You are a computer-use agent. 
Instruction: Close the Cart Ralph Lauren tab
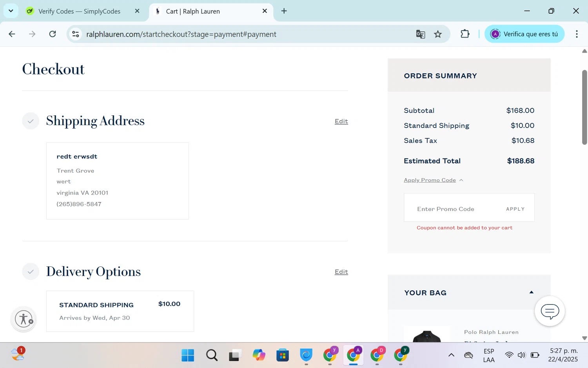265,11
